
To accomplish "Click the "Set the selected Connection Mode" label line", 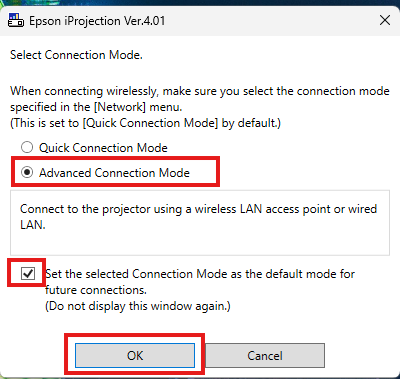I will (x=200, y=274).
